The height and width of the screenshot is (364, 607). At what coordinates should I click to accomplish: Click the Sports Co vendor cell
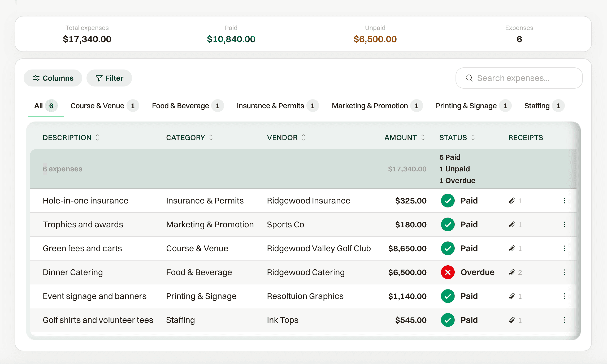point(285,225)
